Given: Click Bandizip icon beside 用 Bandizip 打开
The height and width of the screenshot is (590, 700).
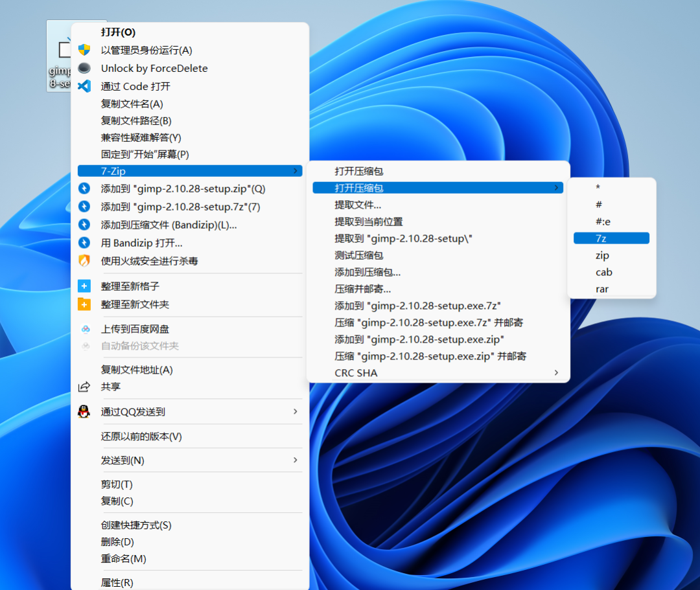Looking at the screenshot, I should pos(84,243).
